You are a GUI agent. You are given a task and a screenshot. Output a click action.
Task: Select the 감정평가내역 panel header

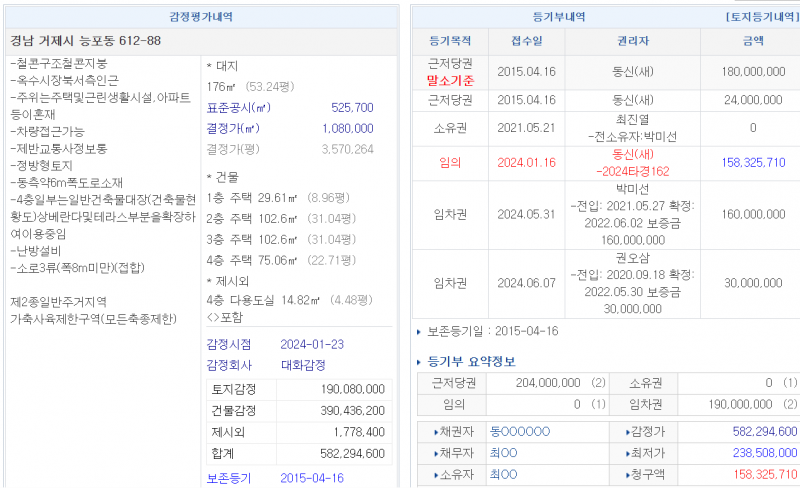pyautogui.click(x=203, y=17)
